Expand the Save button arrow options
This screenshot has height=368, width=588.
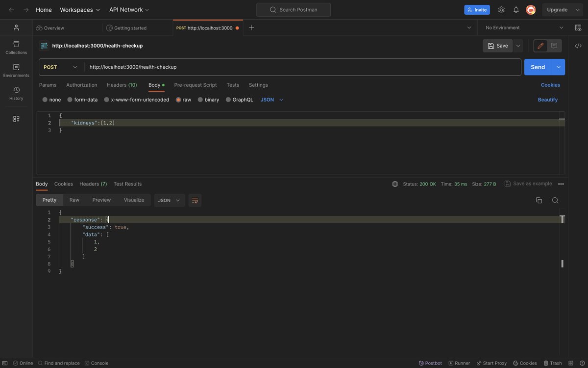(518, 46)
